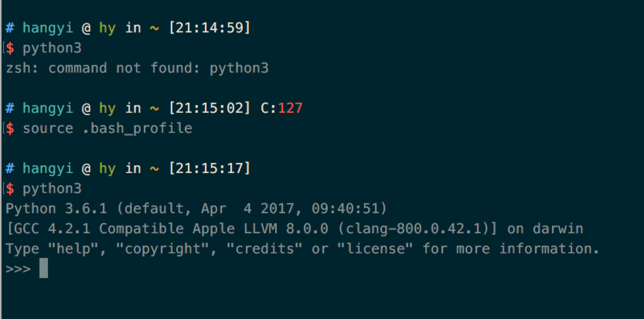Click the red exit code 127
The width and height of the screenshot is (644, 319).
pyautogui.click(x=290, y=108)
